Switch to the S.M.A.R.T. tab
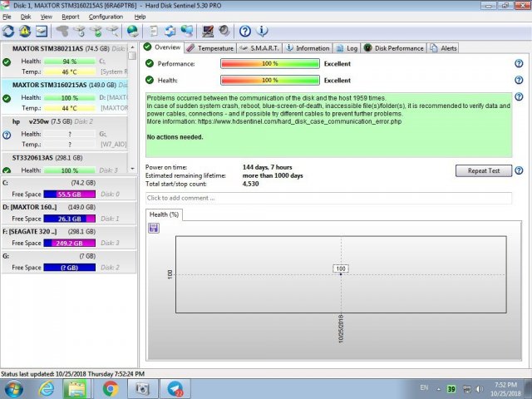Screen dimensions: 532x399 (259, 48)
